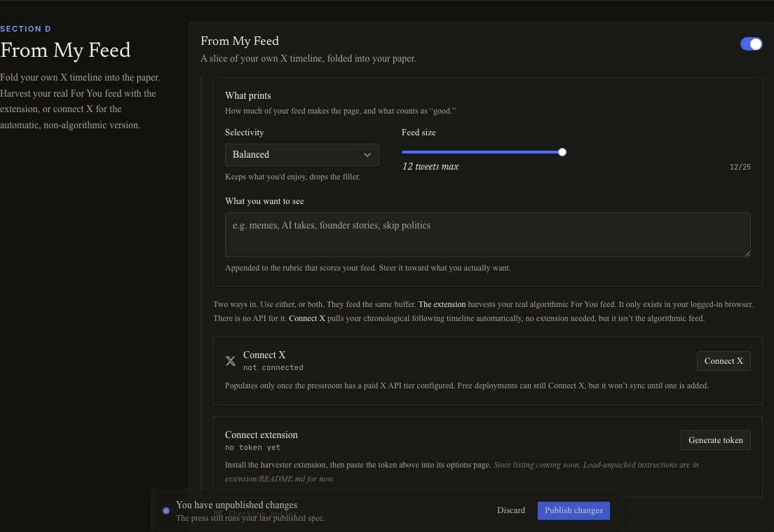This screenshot has width=774, height=532.
Task: Click Publish changes
Action: [x=573, y=510]
